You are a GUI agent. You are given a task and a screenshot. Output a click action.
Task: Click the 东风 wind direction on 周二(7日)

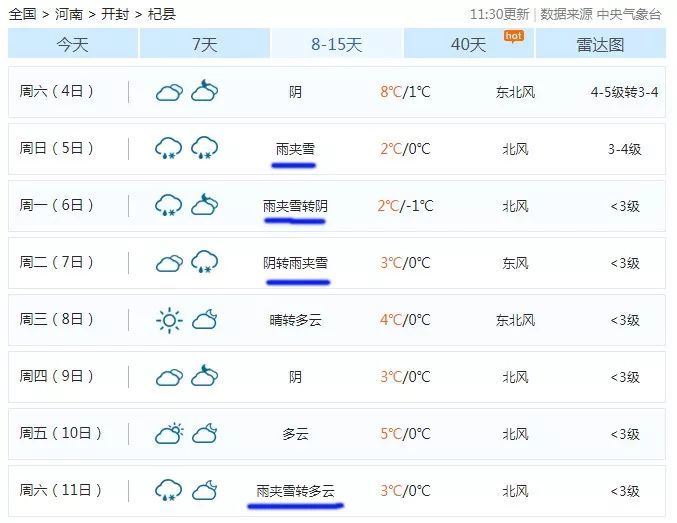pos(515,263)
